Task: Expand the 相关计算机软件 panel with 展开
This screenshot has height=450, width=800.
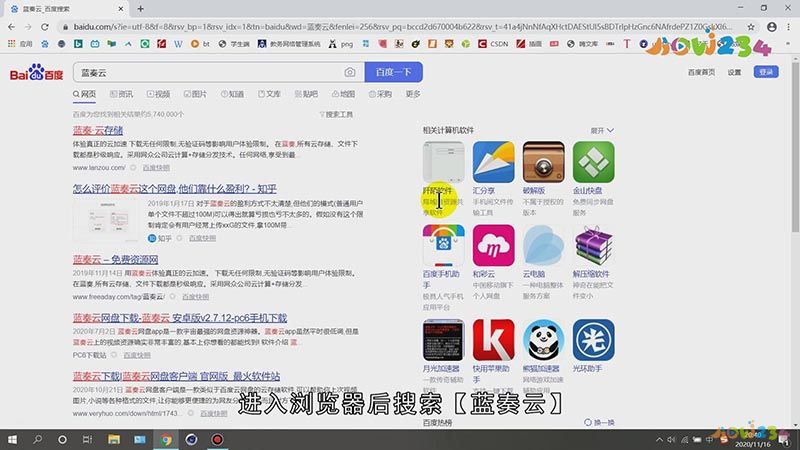Action: (602, 131)
